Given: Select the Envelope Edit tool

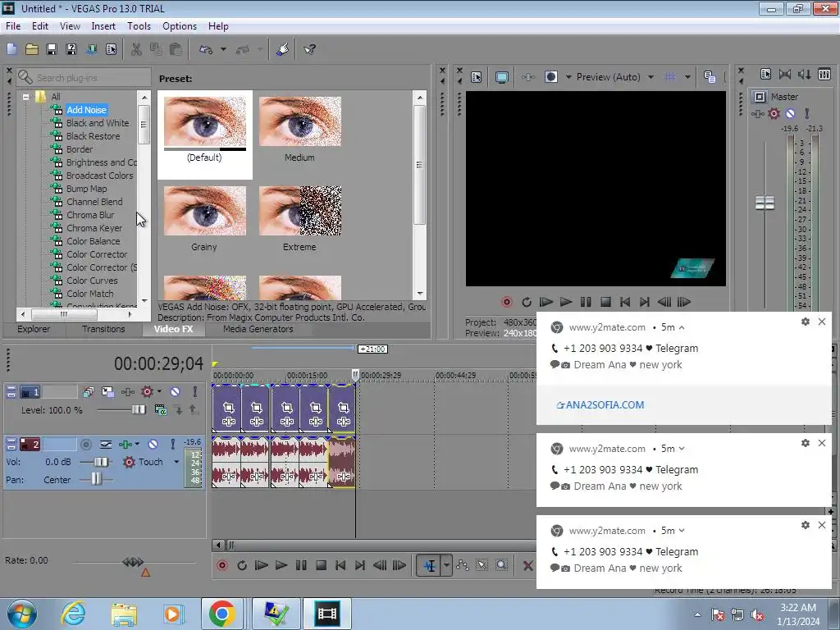Looking at the screenshot, I should tap(463, 565).
